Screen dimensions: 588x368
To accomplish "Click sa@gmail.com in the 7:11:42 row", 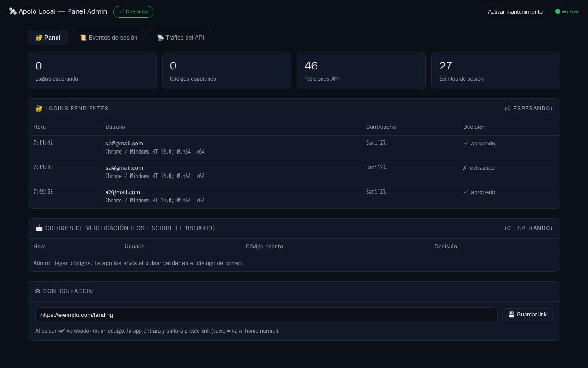I will (124, 144).
